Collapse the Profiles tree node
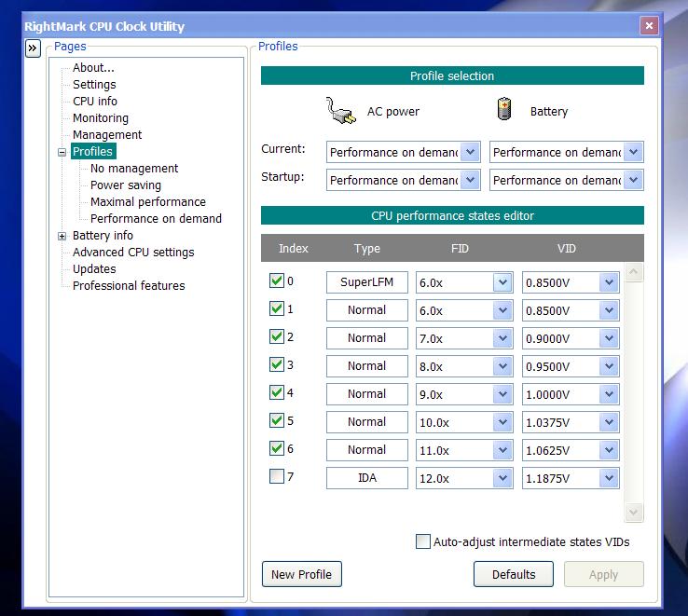The width and height of the screenshot is (688, 616). (62, 152)
